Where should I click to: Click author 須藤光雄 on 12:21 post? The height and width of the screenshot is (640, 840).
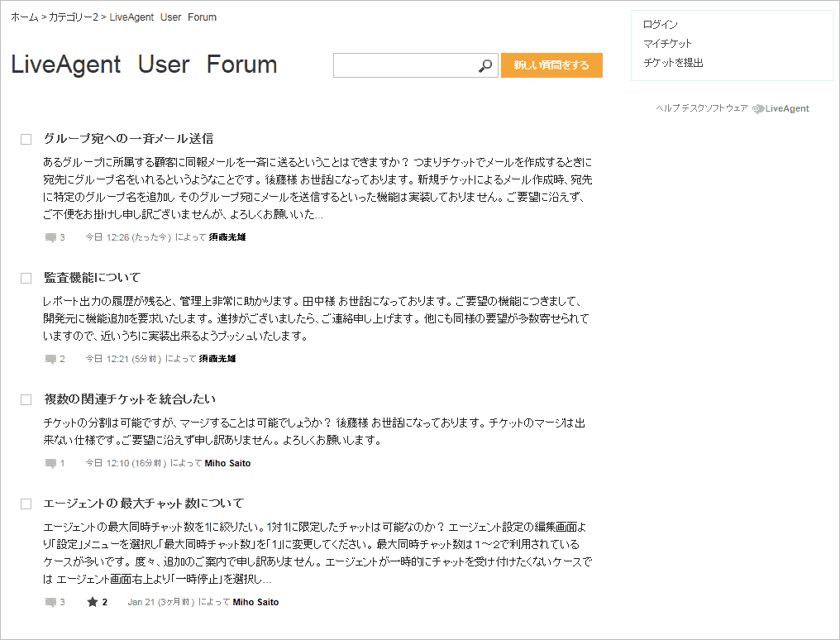point(217,359)
